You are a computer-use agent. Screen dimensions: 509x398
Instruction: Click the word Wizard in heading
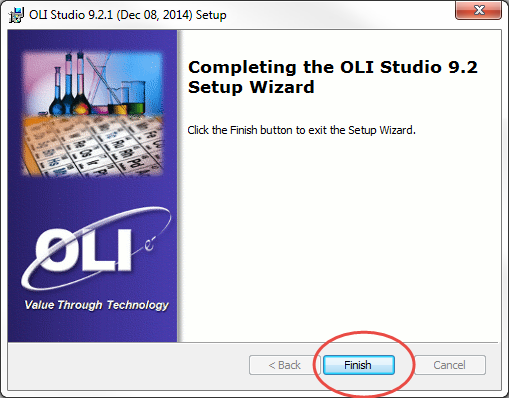click(282, 87)
